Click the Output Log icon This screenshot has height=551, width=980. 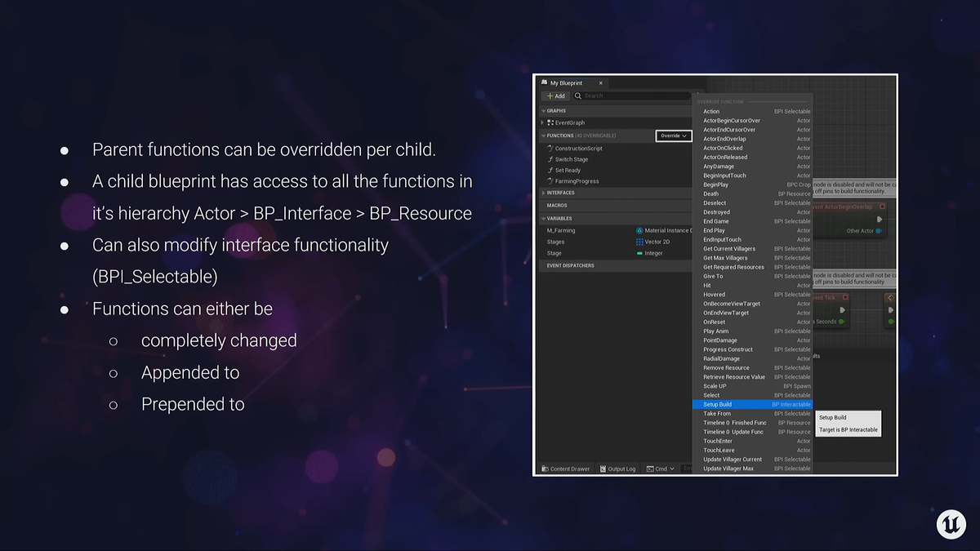604,469
